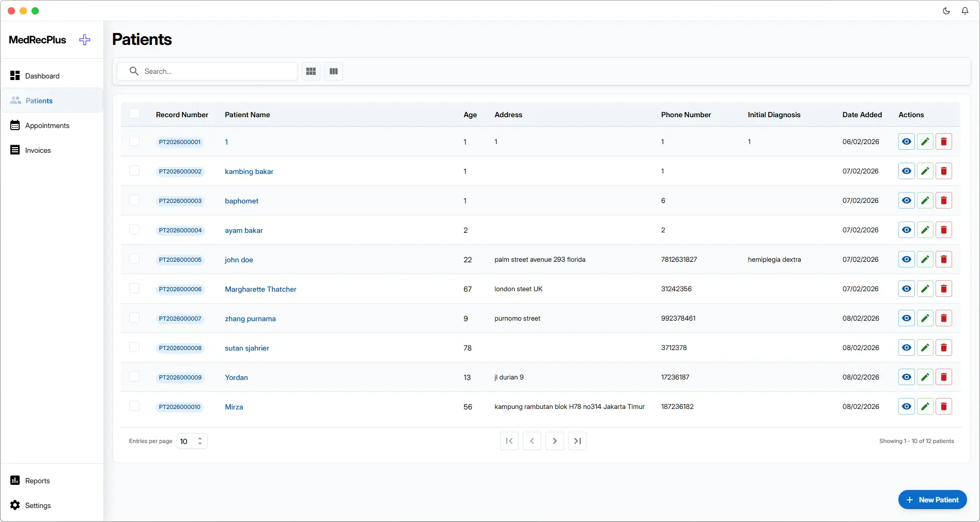Open patient link Margharette Thatcher
Viewport: 980px width, 522px height.
pos(260,289)
